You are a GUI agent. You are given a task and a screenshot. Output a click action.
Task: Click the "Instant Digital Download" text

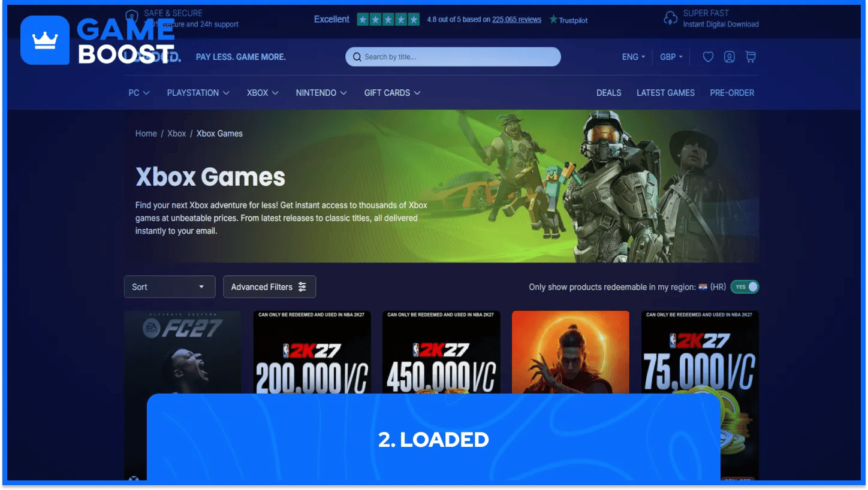721,25
